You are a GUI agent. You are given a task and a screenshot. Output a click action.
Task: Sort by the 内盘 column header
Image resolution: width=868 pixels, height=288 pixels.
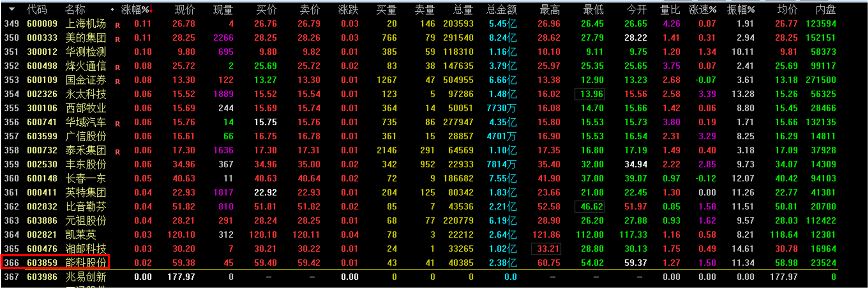click(826, 9)
